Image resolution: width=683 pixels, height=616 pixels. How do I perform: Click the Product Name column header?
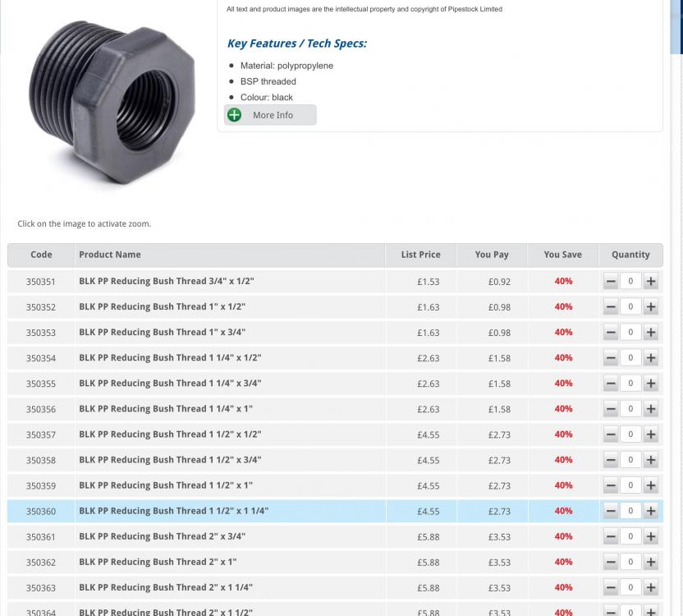click(230, 255)
